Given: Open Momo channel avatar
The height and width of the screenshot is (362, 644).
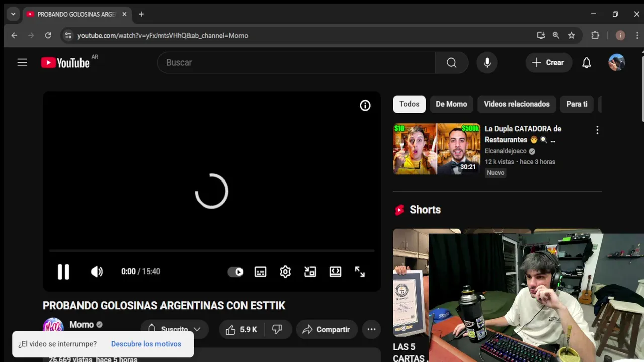Looking at the screenshot, I should coord(53,327).
